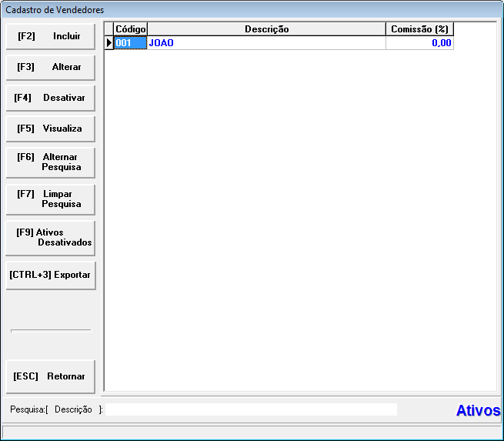The height and width of the screenshot is (441, 504).
Task: Select the JOAO description cell
Action: coord(266,43)
